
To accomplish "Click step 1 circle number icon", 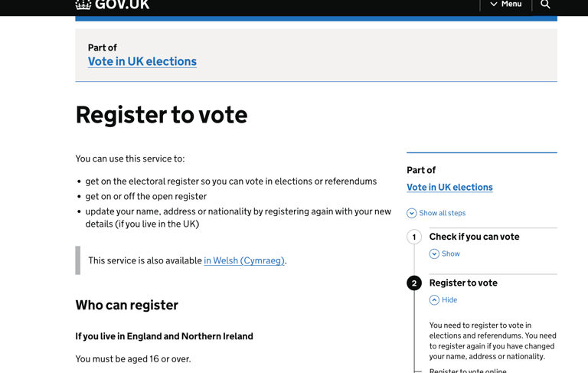I will tap(414, 237).
